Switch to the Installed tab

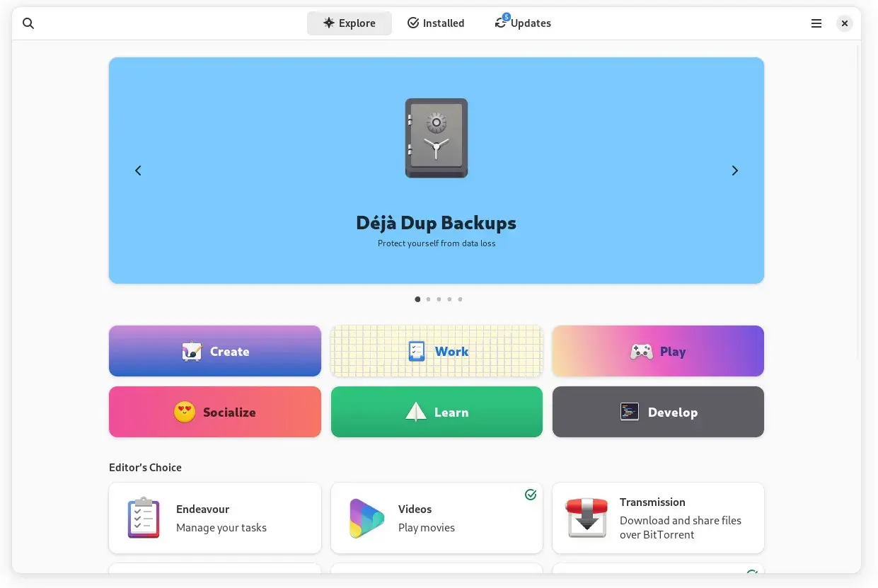(436, 23)
